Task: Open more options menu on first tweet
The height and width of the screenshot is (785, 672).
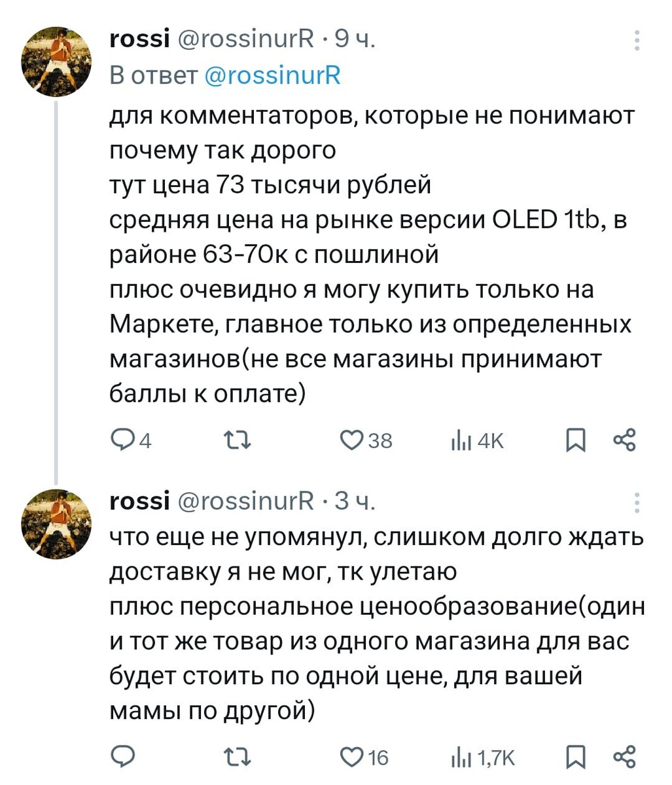Action: [x=638, y=41]
